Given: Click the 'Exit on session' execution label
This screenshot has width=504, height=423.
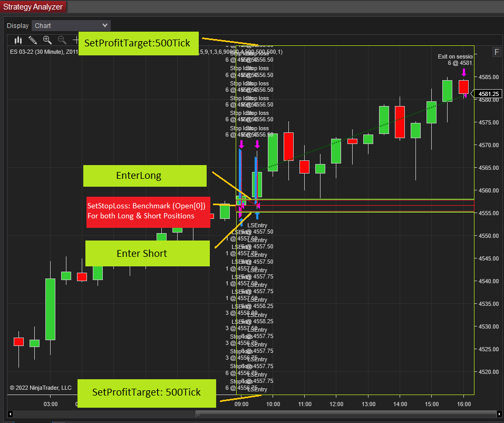Looking at the screenshot, I should (455, 56).
